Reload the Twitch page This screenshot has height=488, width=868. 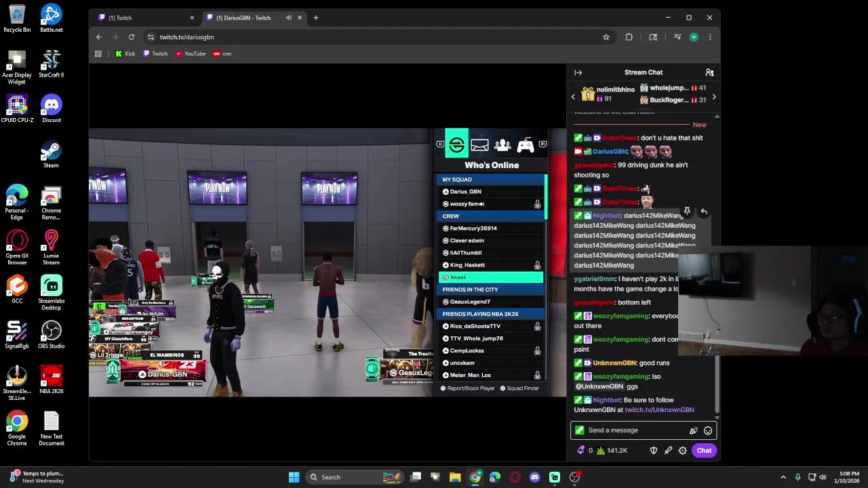coord(132,37)
